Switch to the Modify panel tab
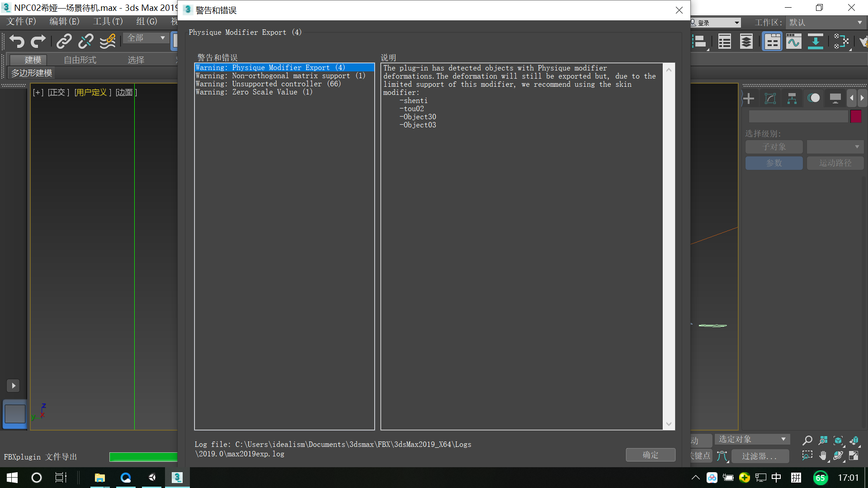Image resolution: width=868 pixels, height=488 pixels. point(770,99)
